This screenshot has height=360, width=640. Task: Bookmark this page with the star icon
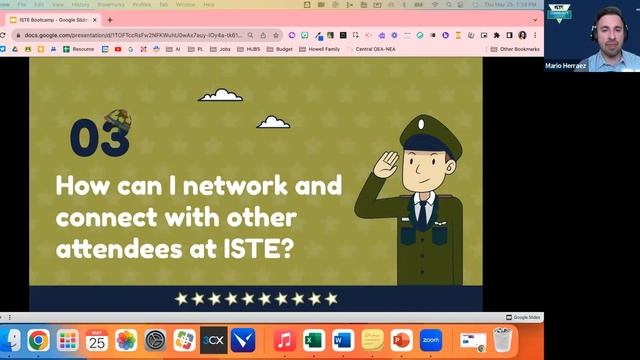coord(276,36)
